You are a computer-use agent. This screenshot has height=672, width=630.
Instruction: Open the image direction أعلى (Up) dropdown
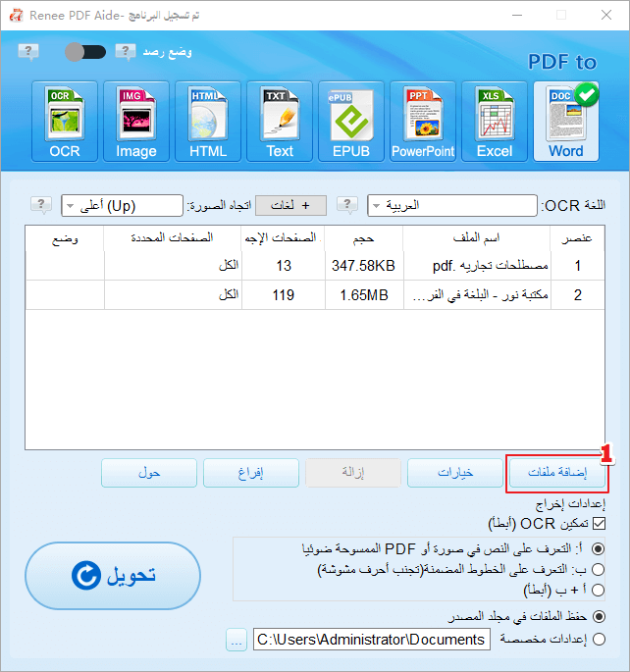pos(122,206)
